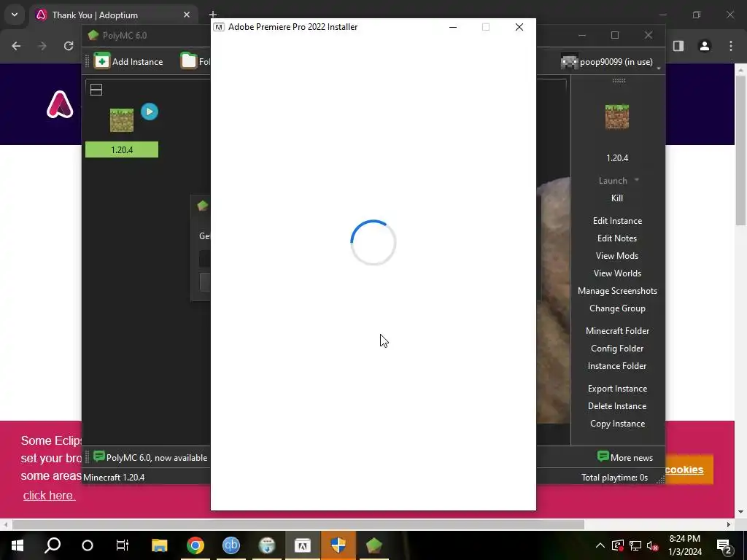Open a new tab in Chrome
Image resolution: width=747 pixels, height=560 pixels.
[x=213, y=15]
